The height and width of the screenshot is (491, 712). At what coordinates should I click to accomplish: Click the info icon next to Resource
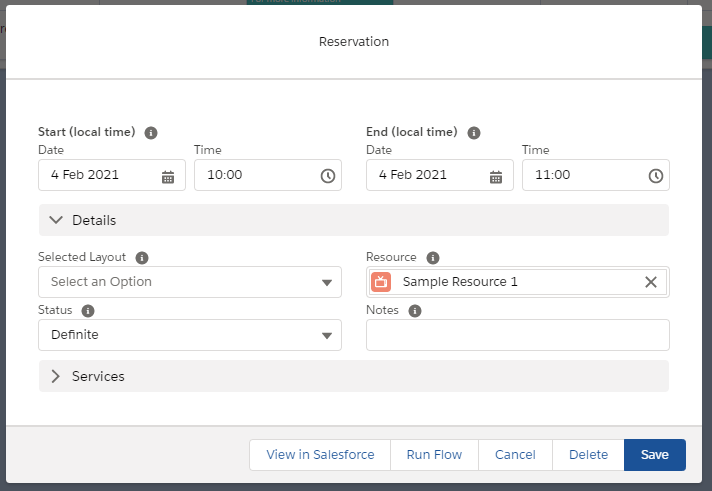pos(433,257)
